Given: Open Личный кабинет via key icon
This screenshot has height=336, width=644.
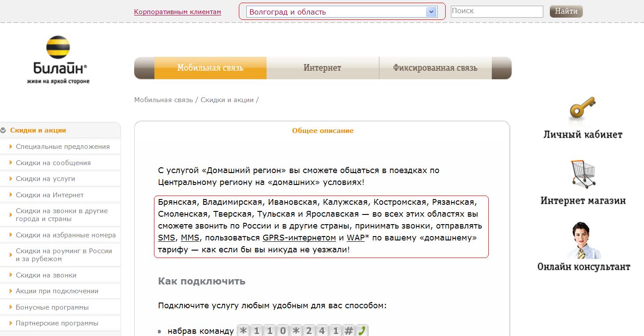Looking at the screenshot, I should coord(582,110).
